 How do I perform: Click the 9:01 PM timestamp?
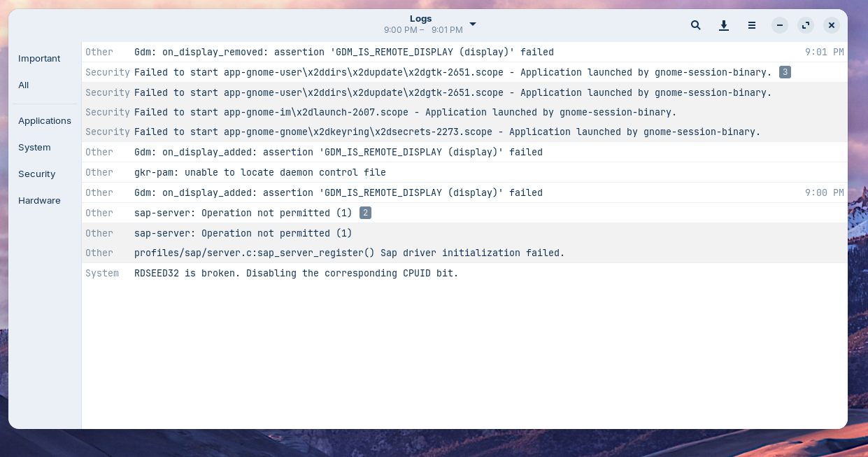click(824, 52)
